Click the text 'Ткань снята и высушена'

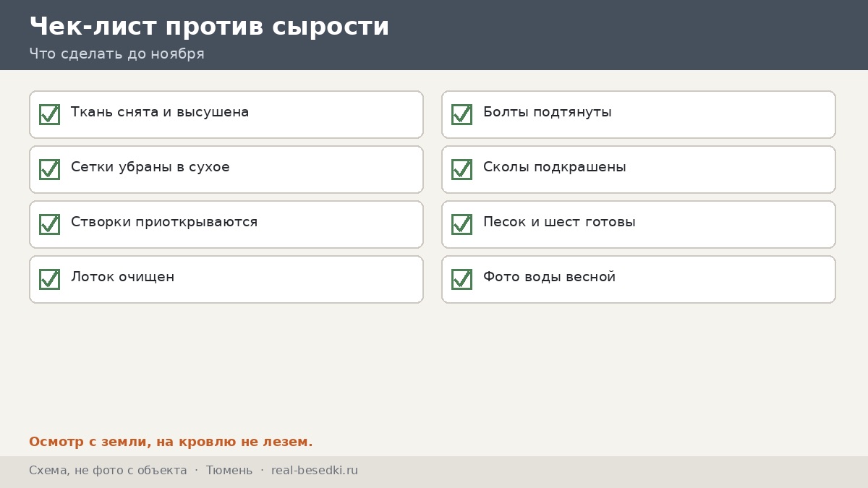coord(160,112)
